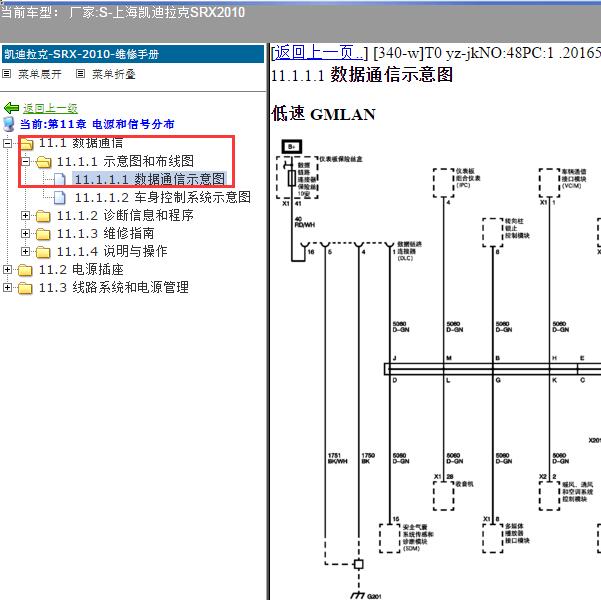Select 11.2 电源插座 folder label
This screenshot has height=600, width=601.
[81, 270]
